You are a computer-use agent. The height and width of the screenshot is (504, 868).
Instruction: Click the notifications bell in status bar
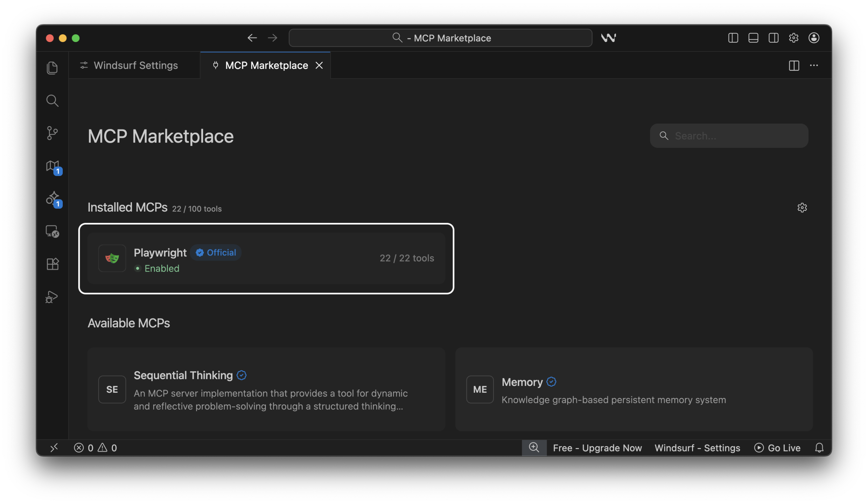pyautogui.click(x=820, y=447)
